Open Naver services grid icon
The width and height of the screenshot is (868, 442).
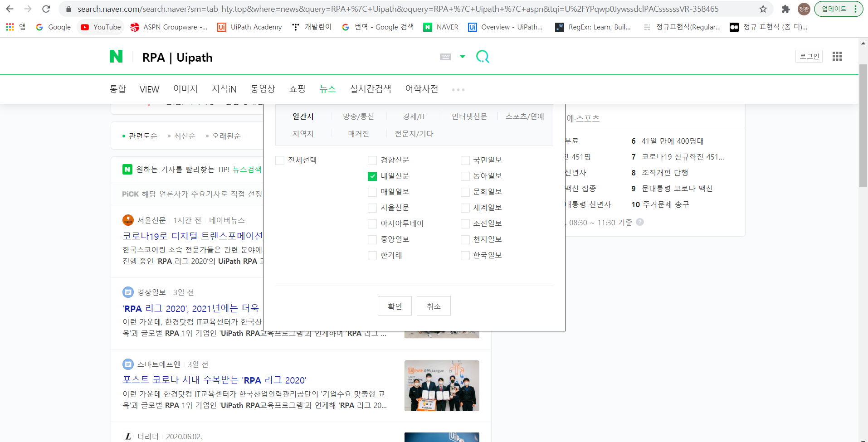pos(837,56)
